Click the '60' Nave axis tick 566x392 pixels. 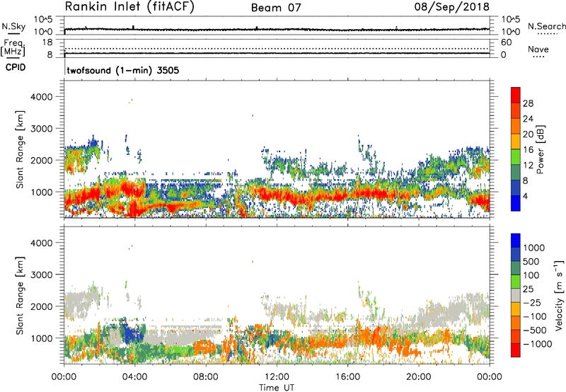[506, 42]
